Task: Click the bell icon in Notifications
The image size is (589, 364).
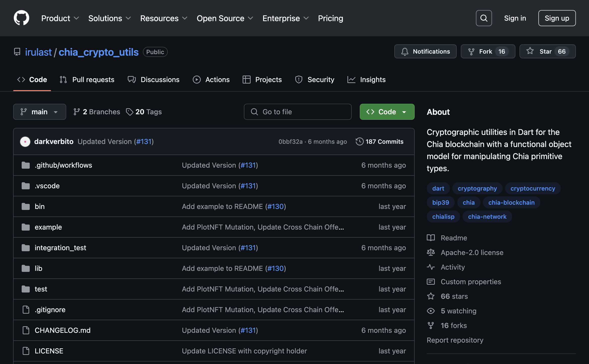Action: pos(405,52)
